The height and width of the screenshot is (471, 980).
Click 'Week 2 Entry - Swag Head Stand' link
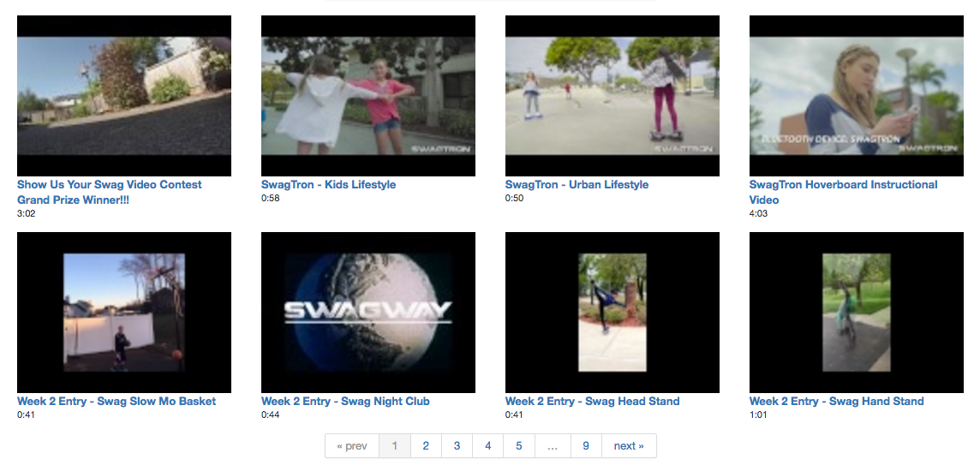pos(592,401)
